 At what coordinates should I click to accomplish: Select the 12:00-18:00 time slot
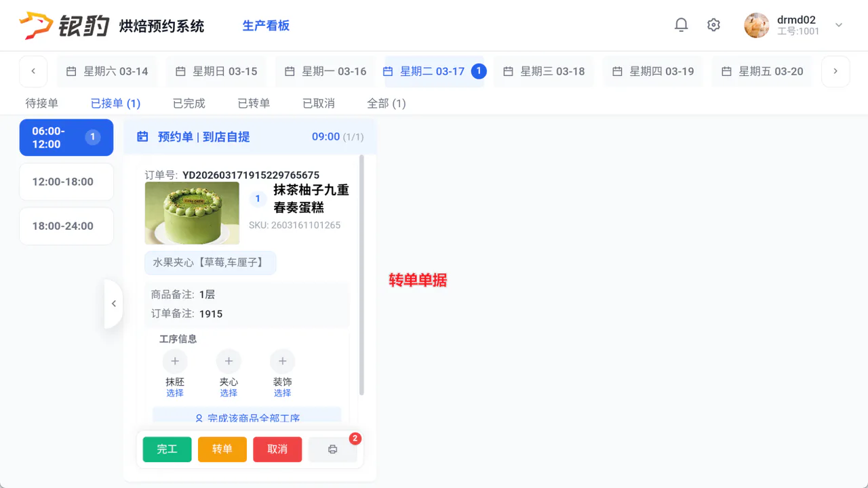coord(66,182)
